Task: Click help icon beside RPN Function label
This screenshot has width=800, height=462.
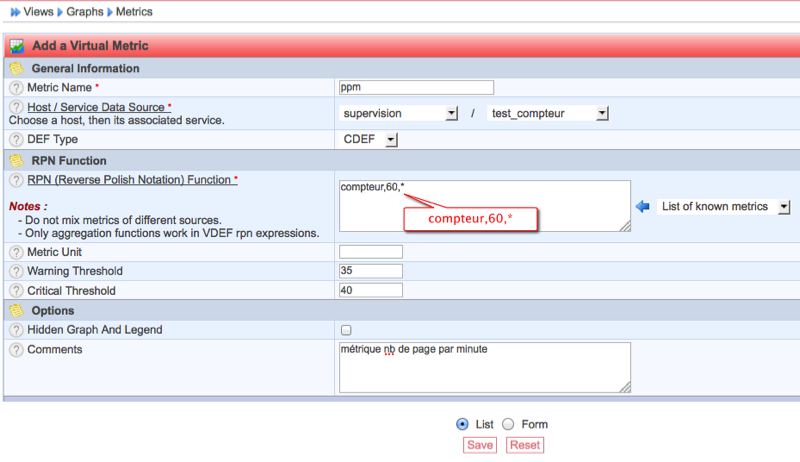Action: (16, 180)
